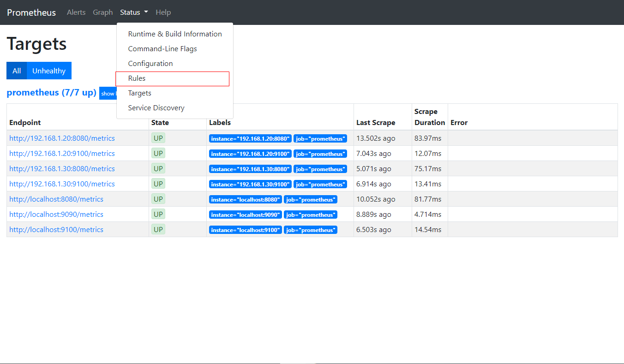Image resolution: width=624 pixels, height=364 pixels.
Task: Open the Configuration menu entry
Action: click(x=175, y=64)
